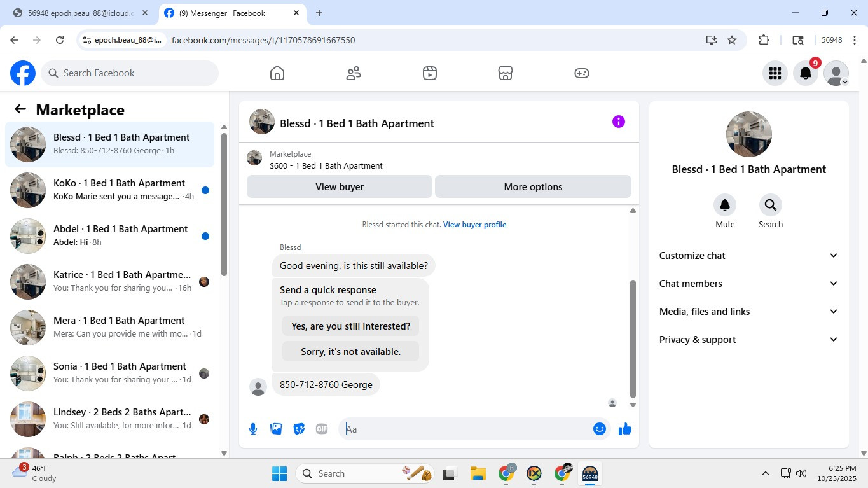868x488 pixels.
Task: Click the back arrow next to Marketplace
Action: (x=20, y=109)
